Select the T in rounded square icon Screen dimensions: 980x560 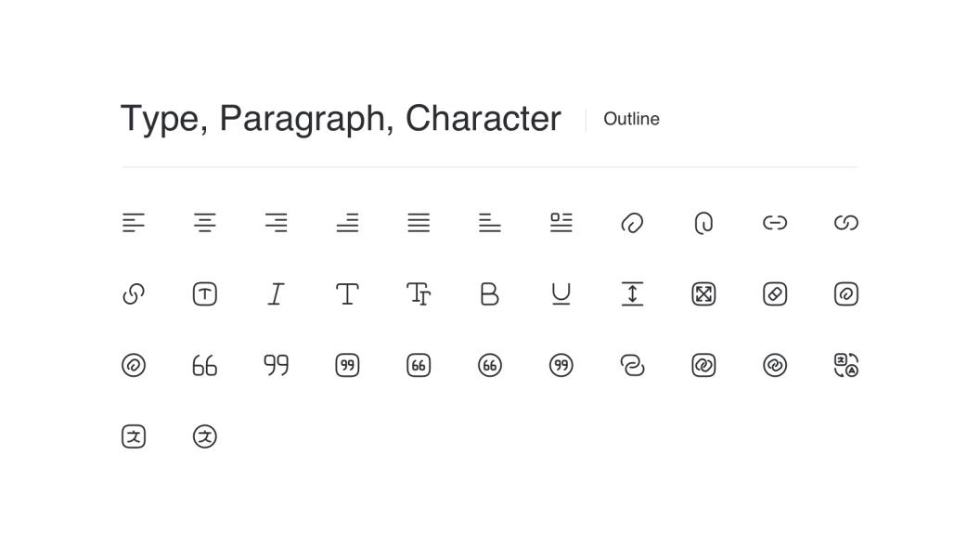(205, 294)
